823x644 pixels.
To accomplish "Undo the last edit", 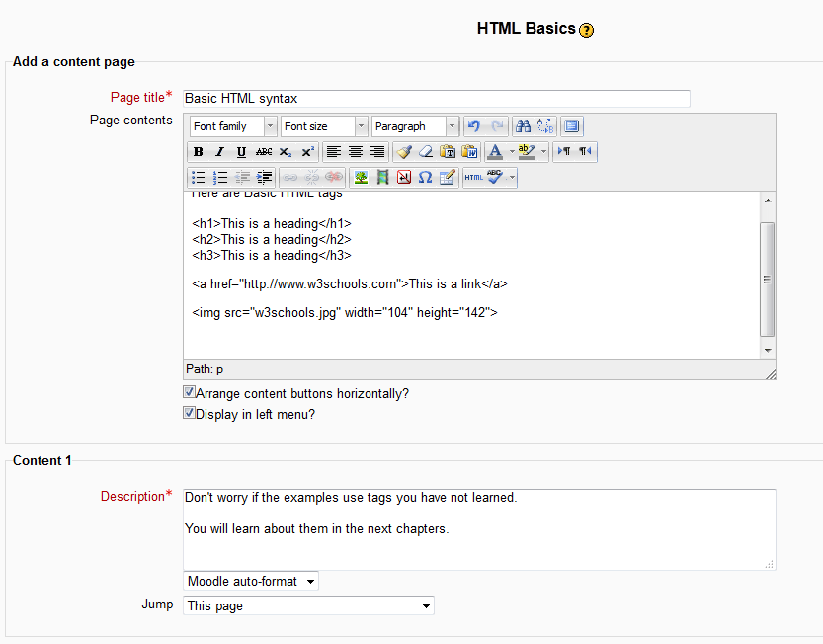I will click(x=474, y=126).
